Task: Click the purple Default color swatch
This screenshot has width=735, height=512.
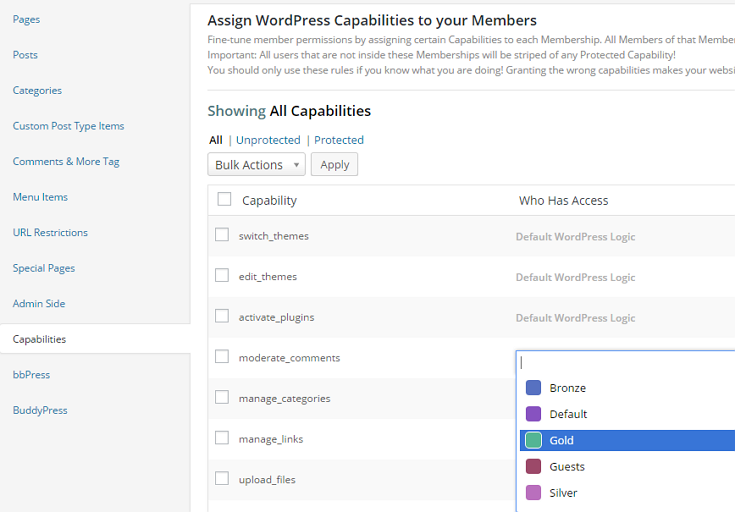Action: tap(533, 414)
